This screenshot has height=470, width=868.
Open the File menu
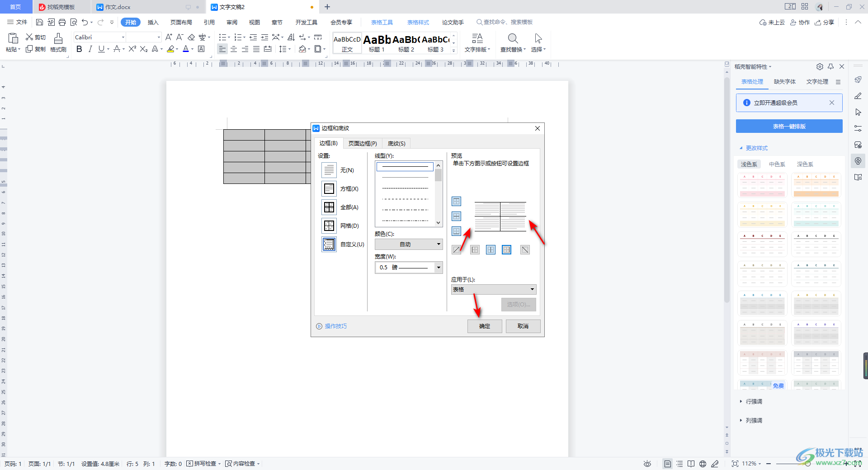click(18, 22)
